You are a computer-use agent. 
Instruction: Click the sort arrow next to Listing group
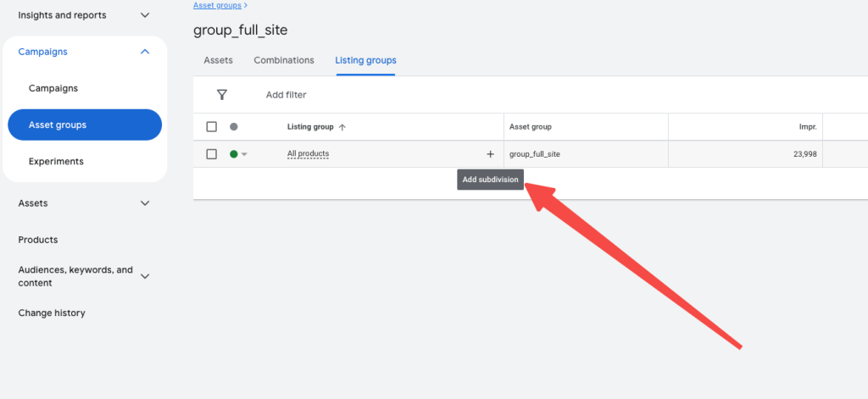[x=342, y=127]
